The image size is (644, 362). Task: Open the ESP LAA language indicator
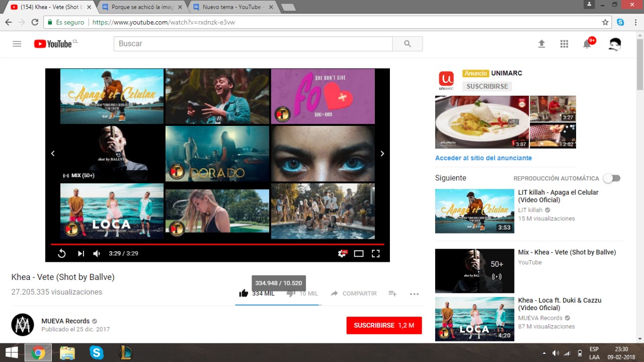tap(594, 353)
